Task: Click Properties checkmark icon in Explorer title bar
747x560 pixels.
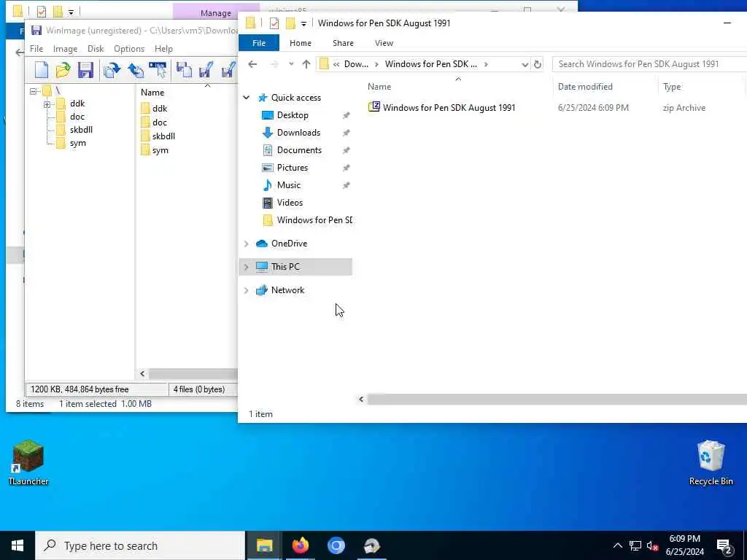Action: click(274, 23)
